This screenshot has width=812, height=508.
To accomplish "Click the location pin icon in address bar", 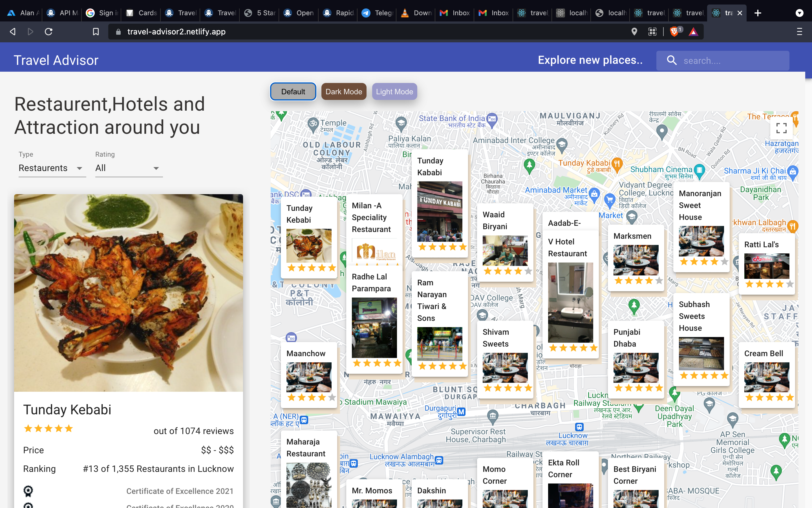I will click(x=634, y=32).
